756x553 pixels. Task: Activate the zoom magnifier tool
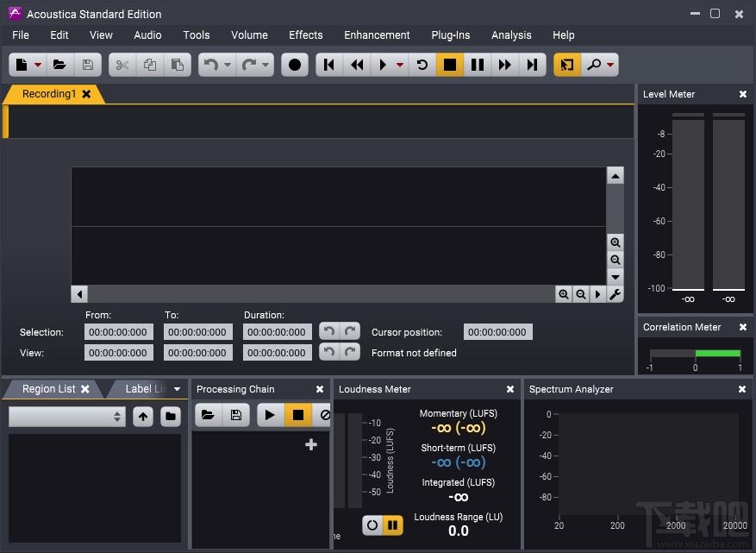[594, 65]
